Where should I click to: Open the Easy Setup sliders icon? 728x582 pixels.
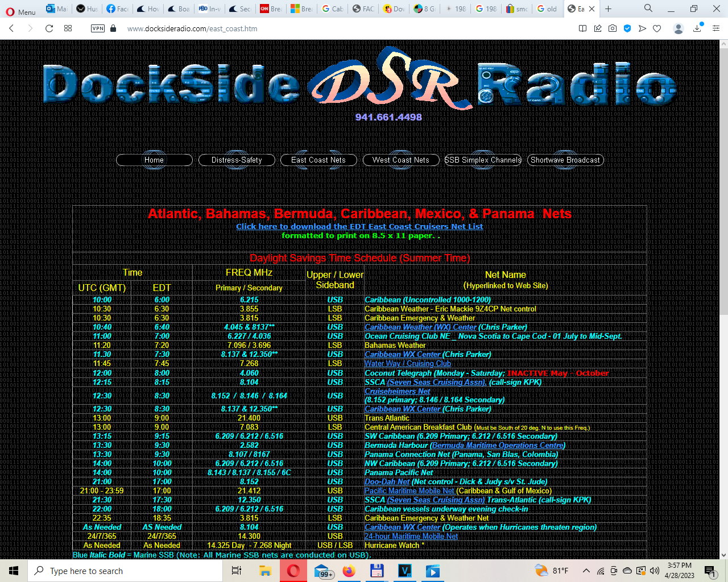click(x=716, y=28)
